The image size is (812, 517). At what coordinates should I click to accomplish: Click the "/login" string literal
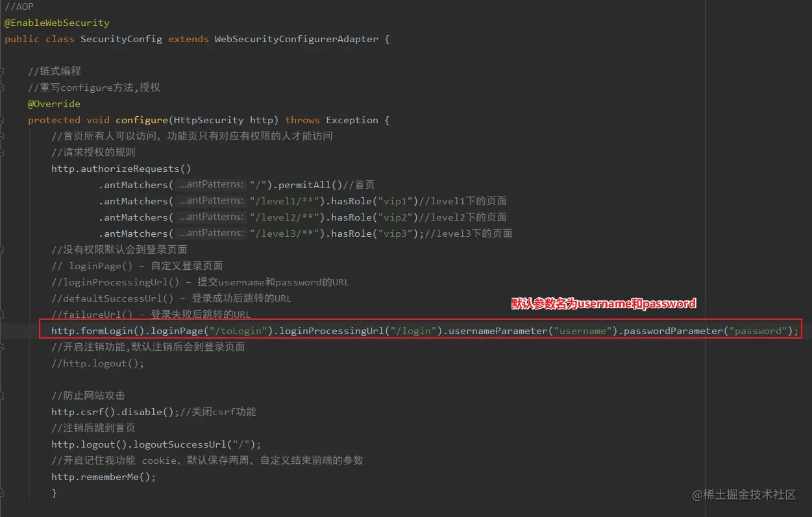coord(413,331)
